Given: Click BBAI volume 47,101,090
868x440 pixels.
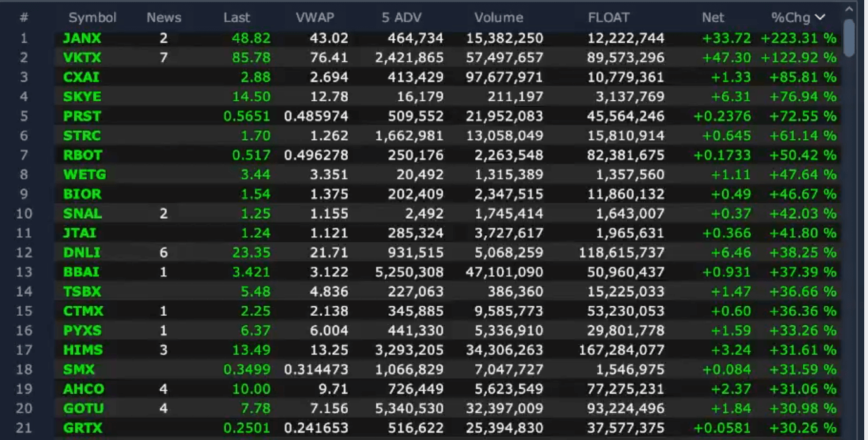Looking at the screenshot, I should (504, 272).
